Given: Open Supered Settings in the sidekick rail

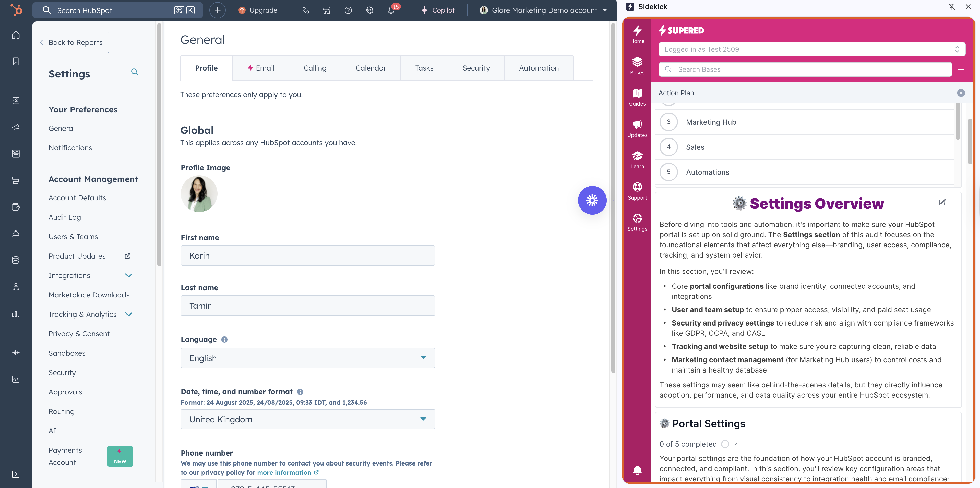Looking at the screenshot, I should tap(637, 222).
